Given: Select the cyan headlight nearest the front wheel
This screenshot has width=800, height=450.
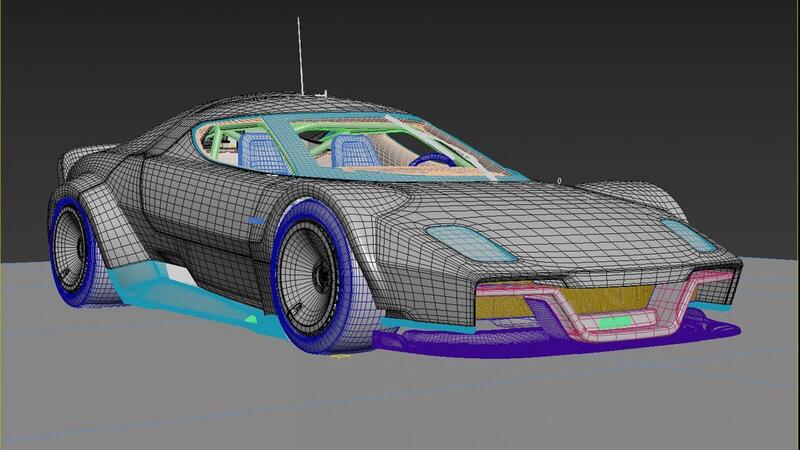Looking at the screenshot, I should (454, 238).
